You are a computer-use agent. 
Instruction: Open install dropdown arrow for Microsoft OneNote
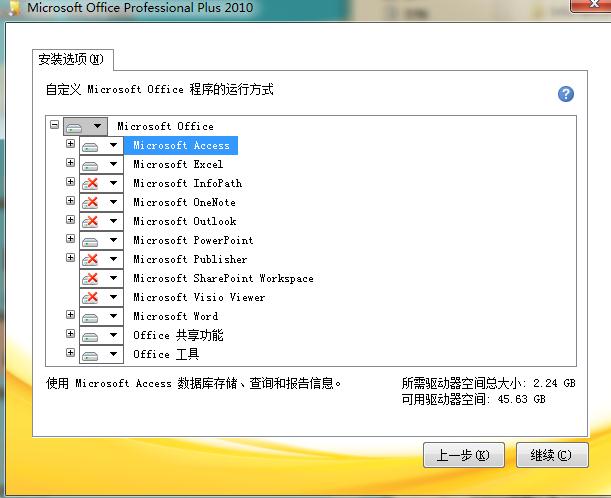point(113,202)
